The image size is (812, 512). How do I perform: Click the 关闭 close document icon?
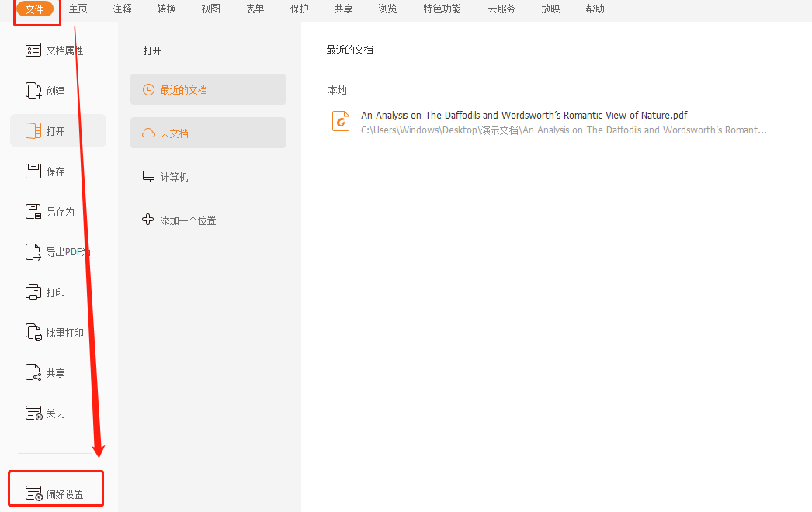pos(47,413)
